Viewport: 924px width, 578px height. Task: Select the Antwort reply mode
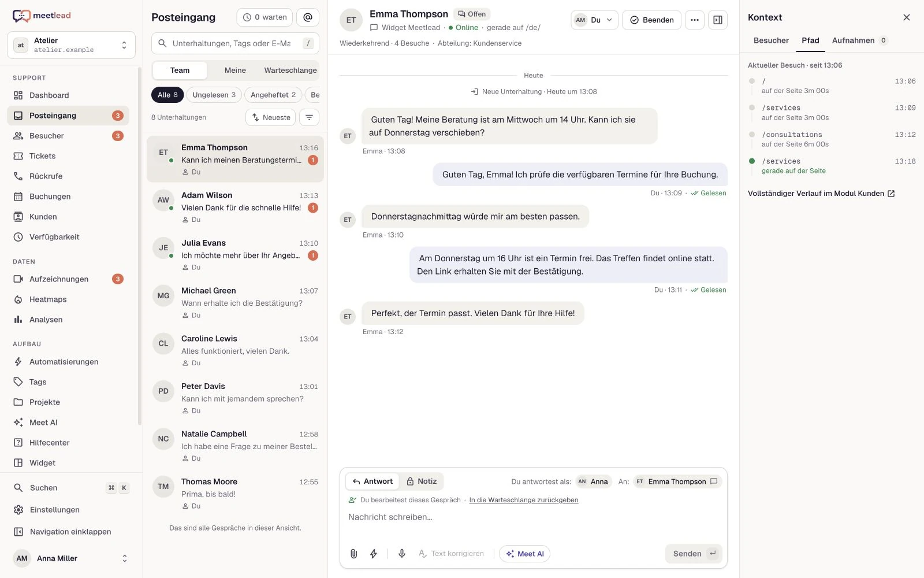372,481
